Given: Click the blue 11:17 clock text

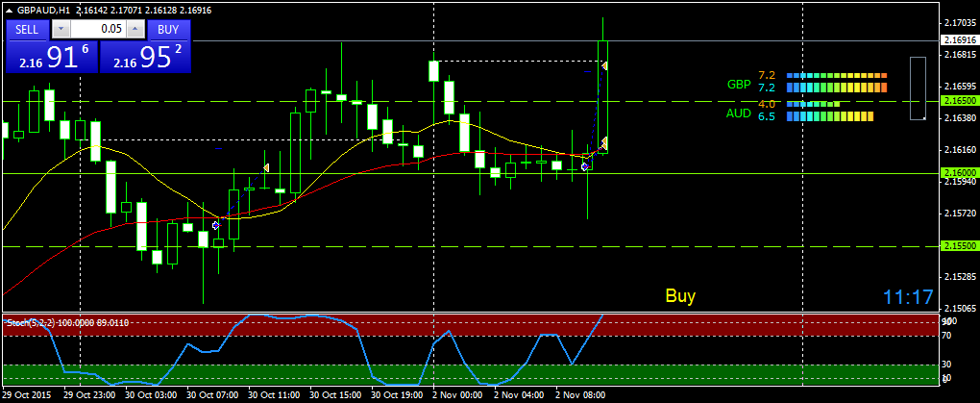Looking at the screenshot, I should point(908,297).
